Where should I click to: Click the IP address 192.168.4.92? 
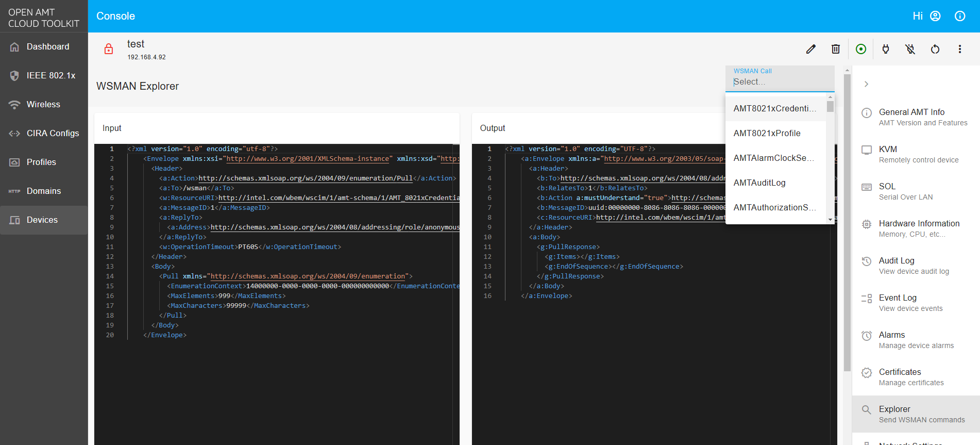[147, 57]
